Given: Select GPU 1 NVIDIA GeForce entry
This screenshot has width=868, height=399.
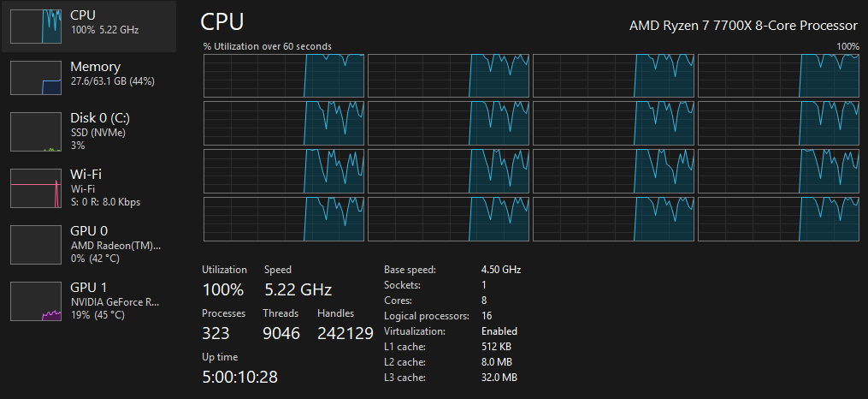Looking at the screenshot, I should click(89, 301).
